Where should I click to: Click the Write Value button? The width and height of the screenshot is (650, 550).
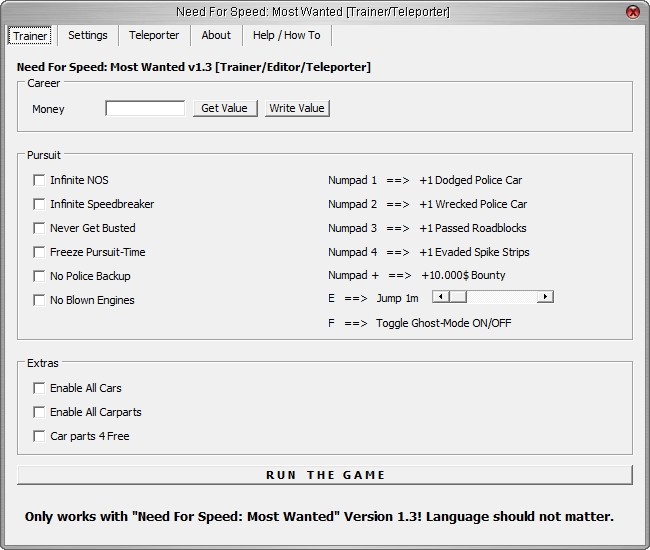[297, 108]
